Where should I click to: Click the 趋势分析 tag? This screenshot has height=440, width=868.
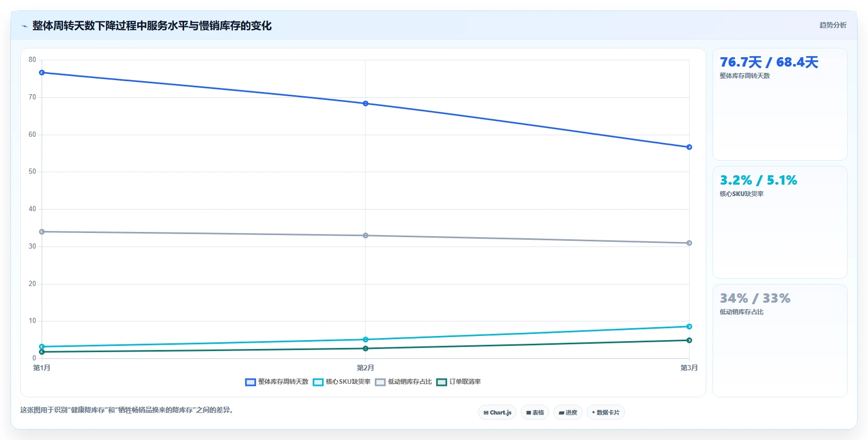(833, 25)
